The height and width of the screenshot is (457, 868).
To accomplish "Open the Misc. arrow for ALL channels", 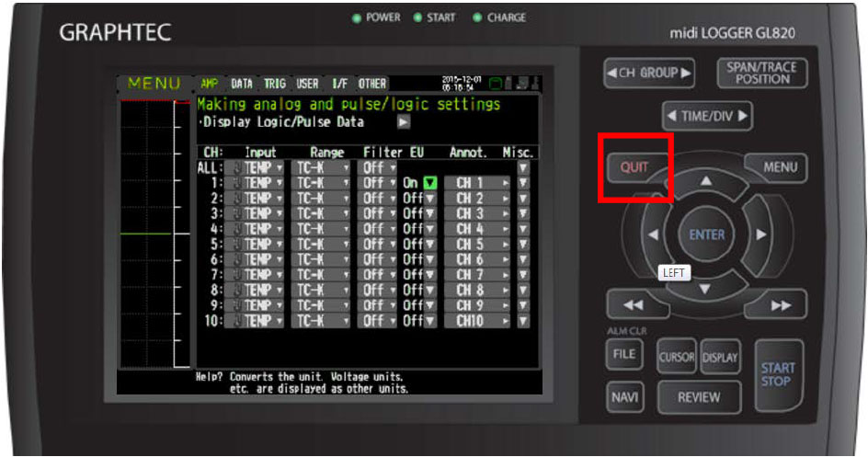I will click(x=523, y=167).
